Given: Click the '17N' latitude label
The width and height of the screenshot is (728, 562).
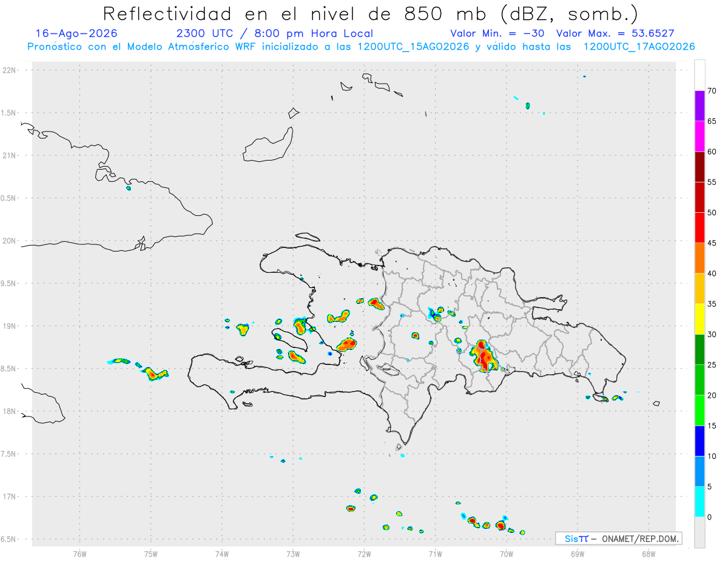Looking at the screenshot, I should click(9, 497).
